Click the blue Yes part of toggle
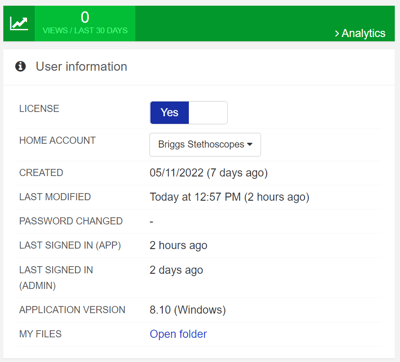Viewport: 400px width, 362px height. [169, 113]
